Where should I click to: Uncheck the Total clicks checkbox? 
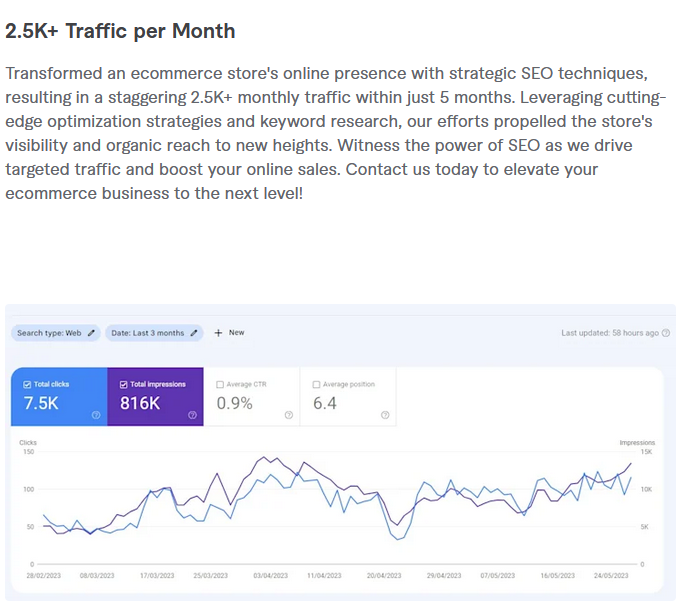point(27,384)
